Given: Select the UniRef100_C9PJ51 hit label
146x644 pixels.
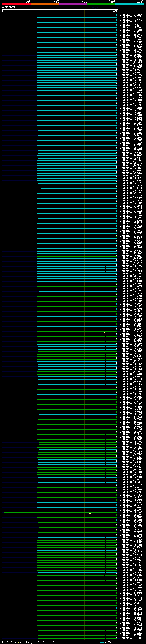Looking at the screenshot, I should tap(131, 608).
